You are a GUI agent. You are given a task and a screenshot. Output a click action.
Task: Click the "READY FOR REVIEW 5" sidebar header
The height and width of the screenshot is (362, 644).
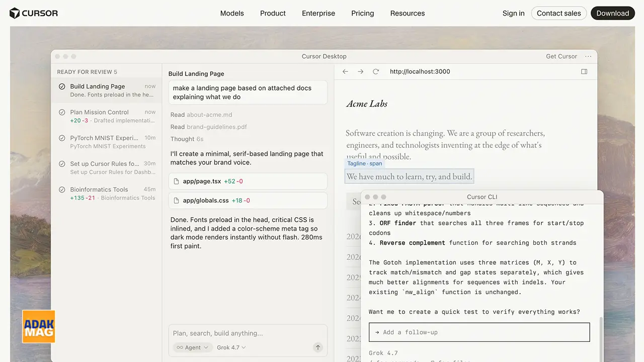pos(87,72)
